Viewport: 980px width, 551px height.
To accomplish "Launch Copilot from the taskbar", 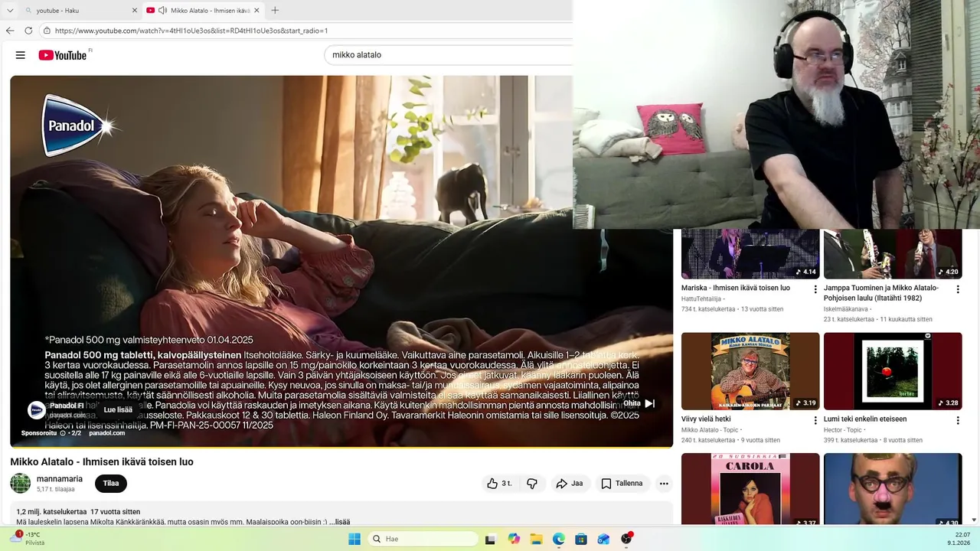I will tap(513, 539).
